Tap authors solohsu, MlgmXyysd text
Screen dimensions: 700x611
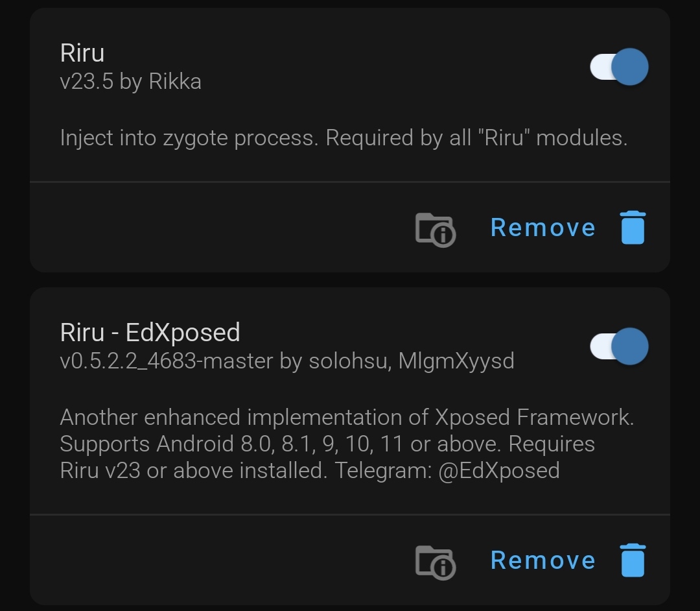[411, 361]
